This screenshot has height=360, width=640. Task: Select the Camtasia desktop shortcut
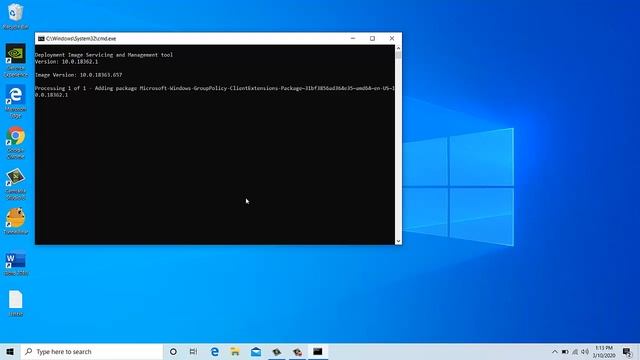coord(16,184)
